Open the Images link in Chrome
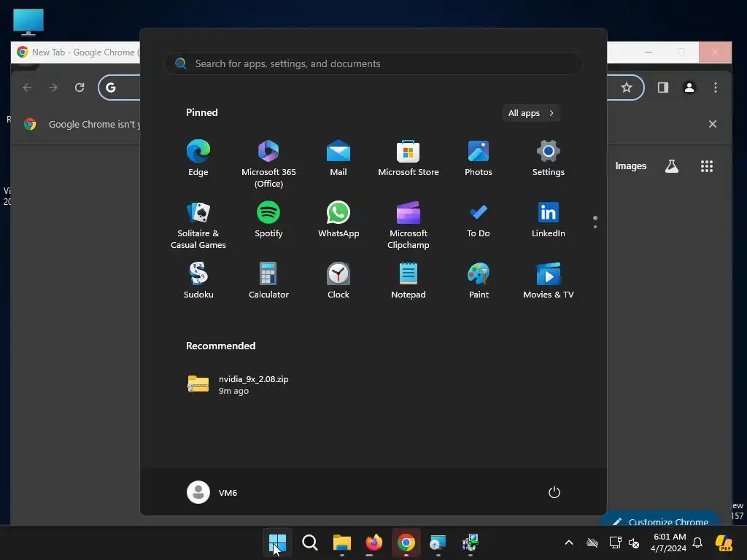This screenshot has height=560, width=747. click(631, 166)
